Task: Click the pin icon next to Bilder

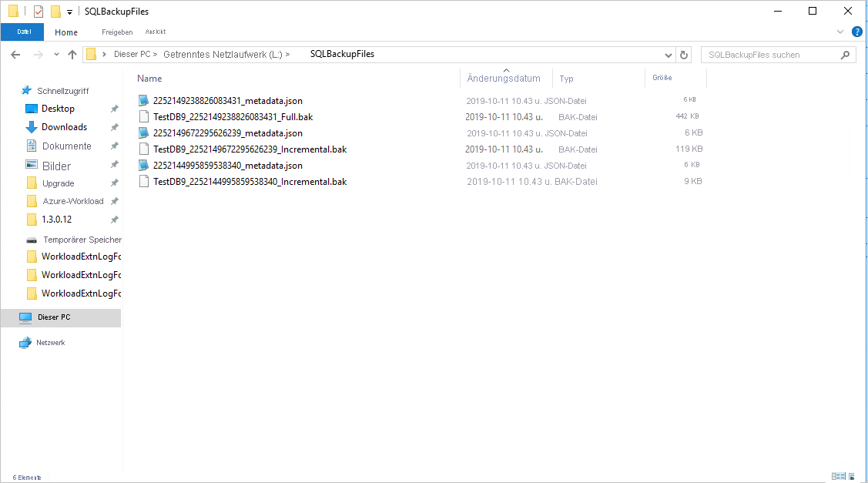Action: pyautogui.click(x=114, y=165)
